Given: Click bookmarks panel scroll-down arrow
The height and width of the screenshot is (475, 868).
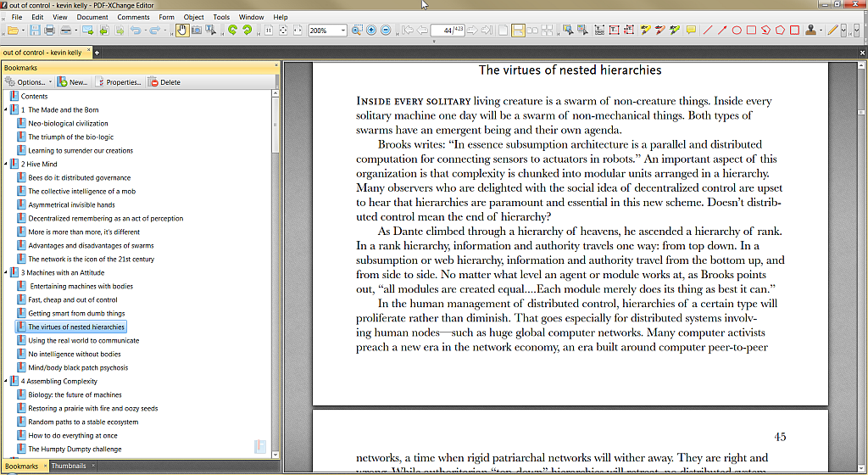Looking at the screenshot, I should click(275, 455).
